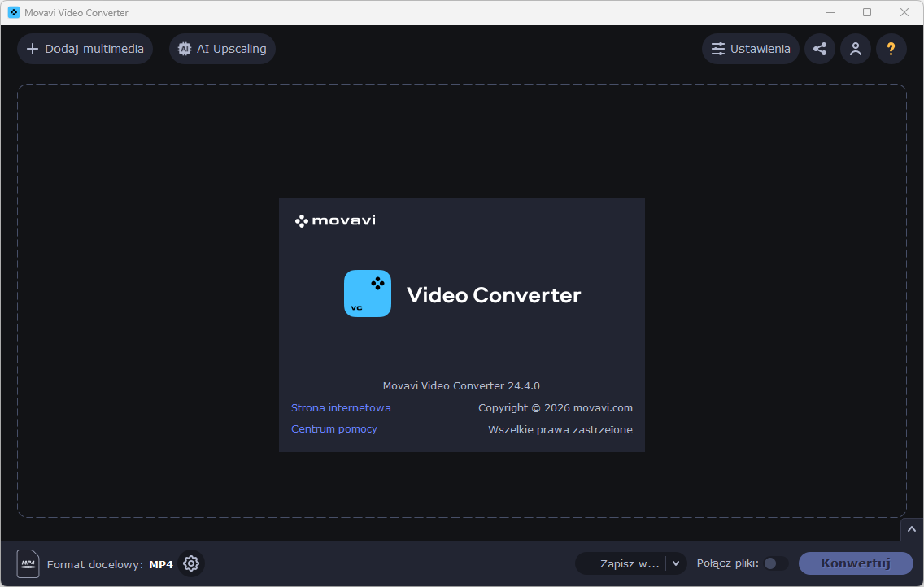Click the Movavi title bar icon

tap(14, 12)
